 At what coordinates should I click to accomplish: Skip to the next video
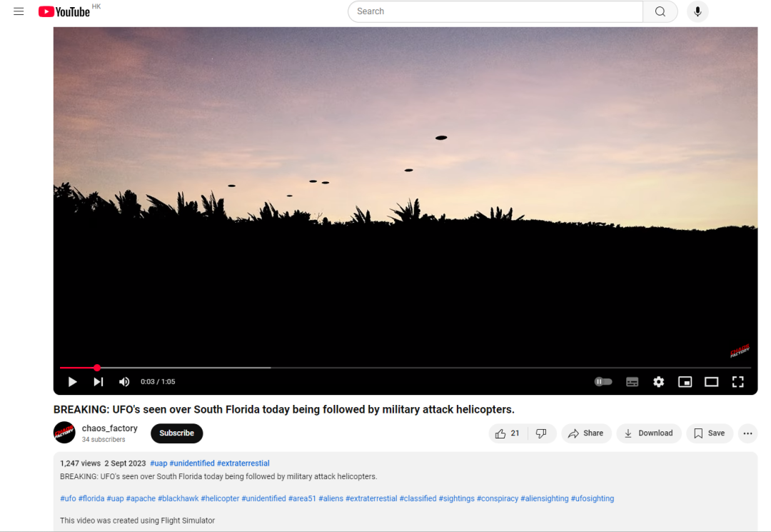click(99, 382)
